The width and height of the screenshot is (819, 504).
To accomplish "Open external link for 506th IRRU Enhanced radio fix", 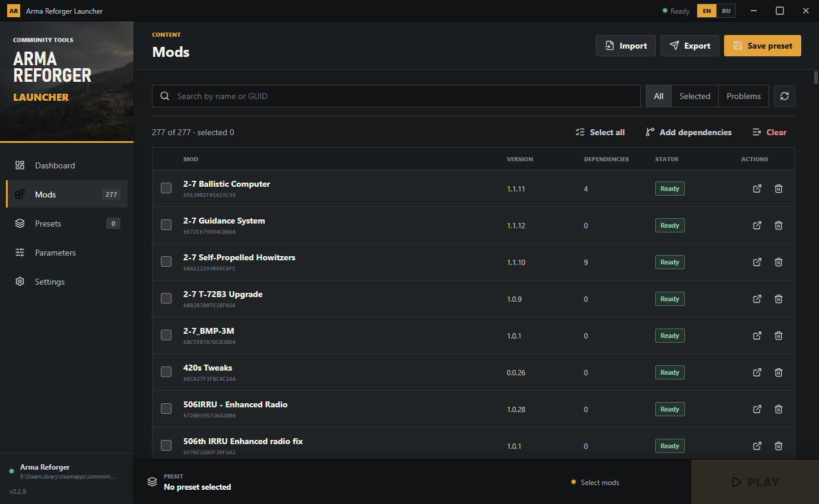I will click(757, 446).
